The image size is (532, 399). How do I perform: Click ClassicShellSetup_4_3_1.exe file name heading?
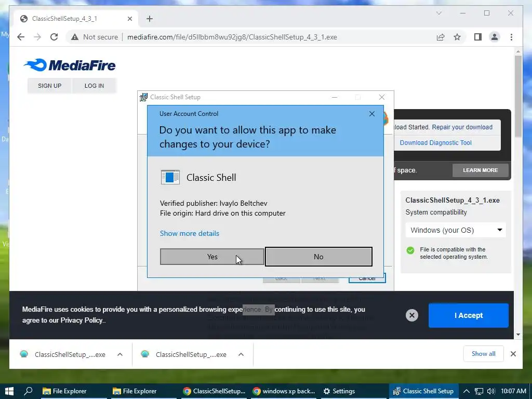(x=453, y=200)
